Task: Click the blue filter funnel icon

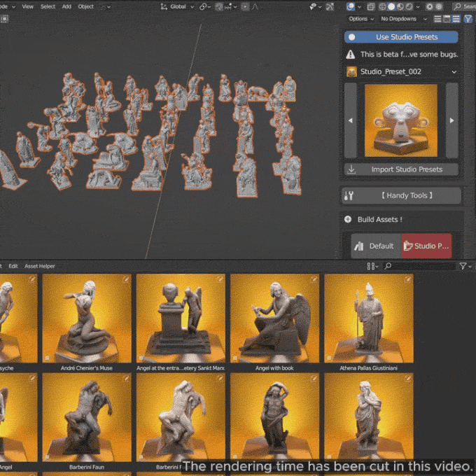Action: click(x=468, y=19)
